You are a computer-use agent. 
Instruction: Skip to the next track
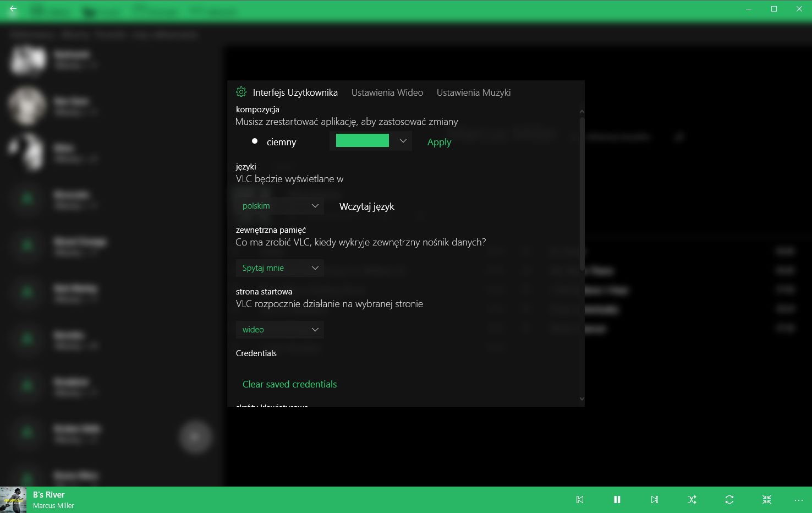click(655, 499)
